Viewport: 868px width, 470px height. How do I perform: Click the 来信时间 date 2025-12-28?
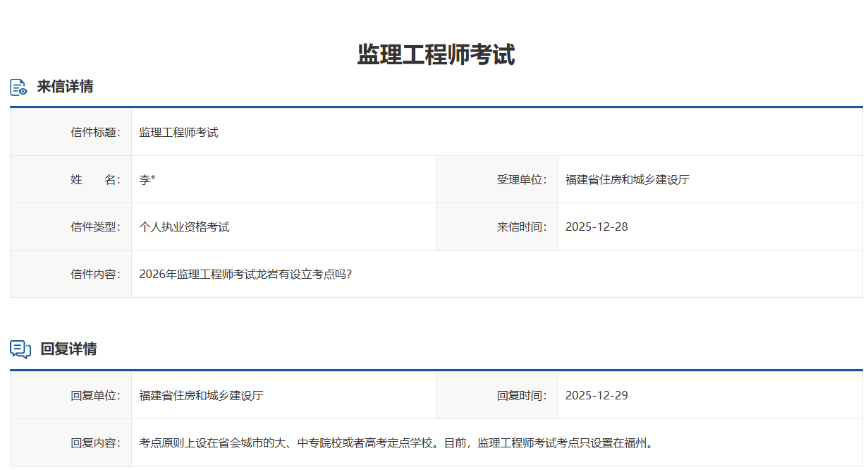coord(597,227)
